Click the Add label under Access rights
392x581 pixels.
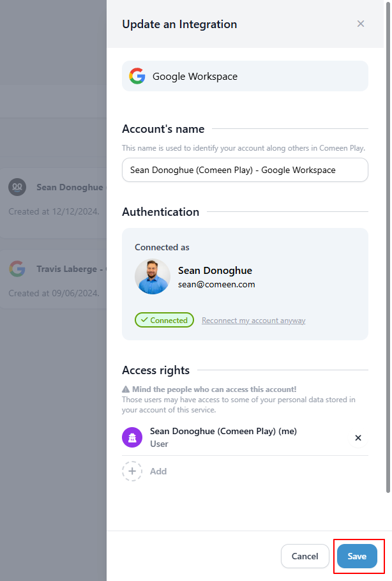(x=158, y=471)
